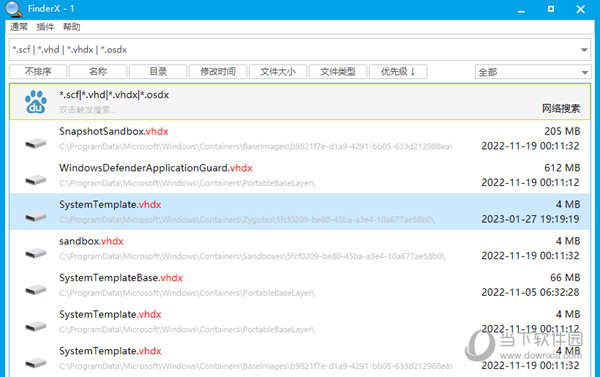Click the drive icon beside SnapshotSandbox.vhdx
This screenshot has width=600, height=377.
tap(36, 143)
